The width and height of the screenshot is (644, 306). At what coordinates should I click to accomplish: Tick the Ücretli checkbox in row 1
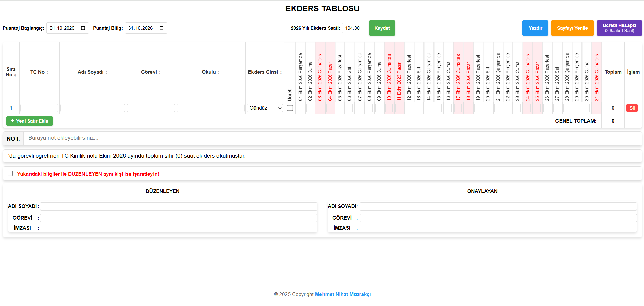coord(290,108)
